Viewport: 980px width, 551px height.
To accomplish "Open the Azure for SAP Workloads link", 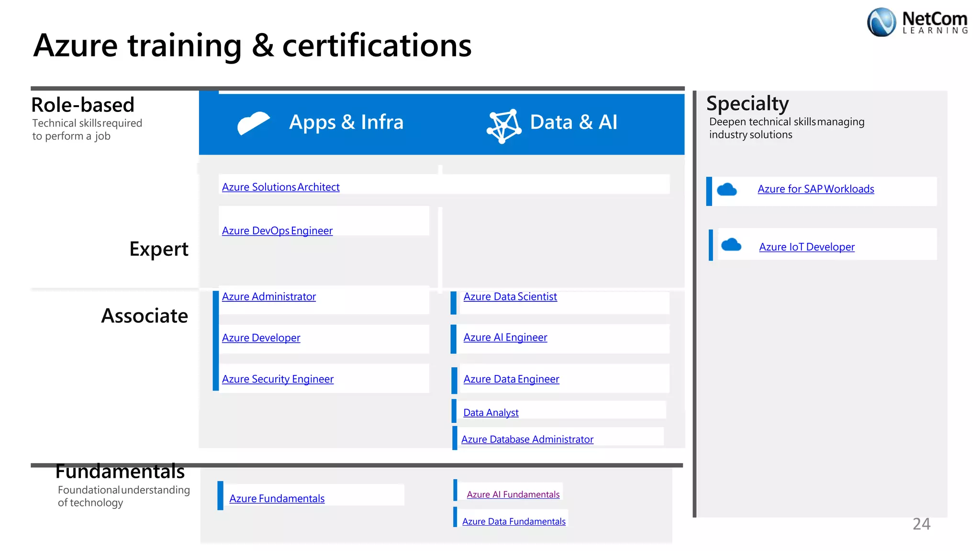I will (x=815, y=189).
